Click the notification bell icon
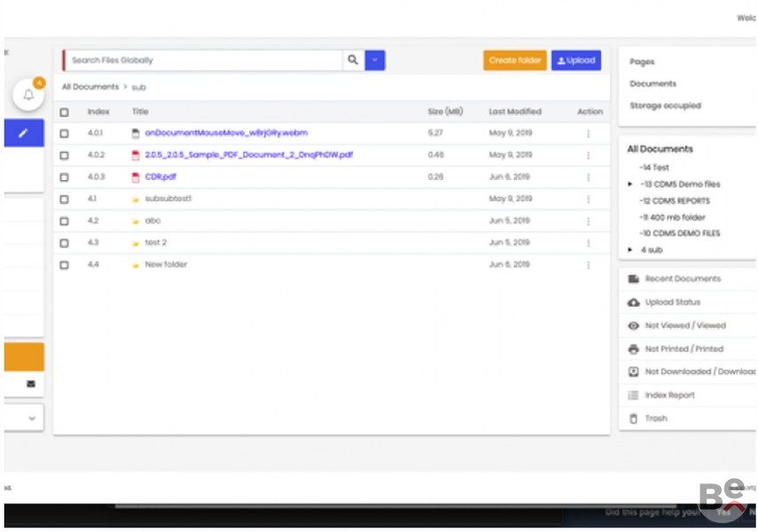Viewport: 758px width, 532px height. tap(28, 95)
